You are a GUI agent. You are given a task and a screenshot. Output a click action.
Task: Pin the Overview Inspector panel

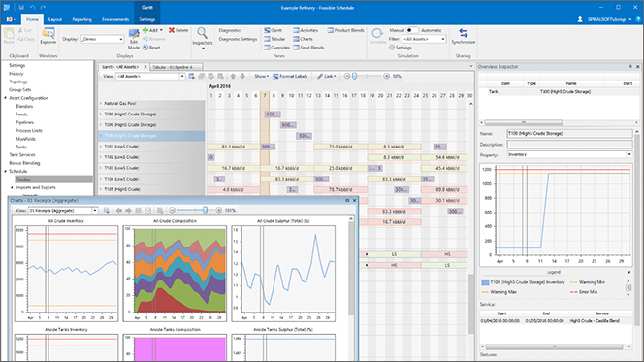(630, 67)
